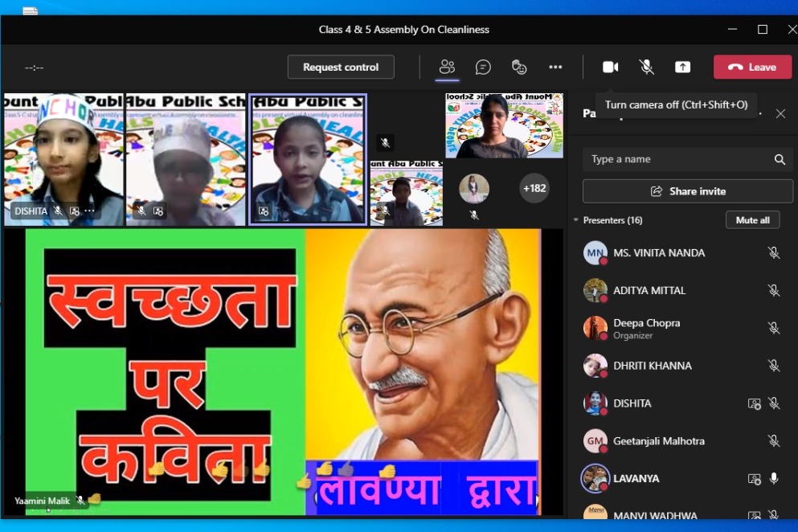Click the Share invite button
The height and width of the screenshot is (532, 798).
(688, 191)
